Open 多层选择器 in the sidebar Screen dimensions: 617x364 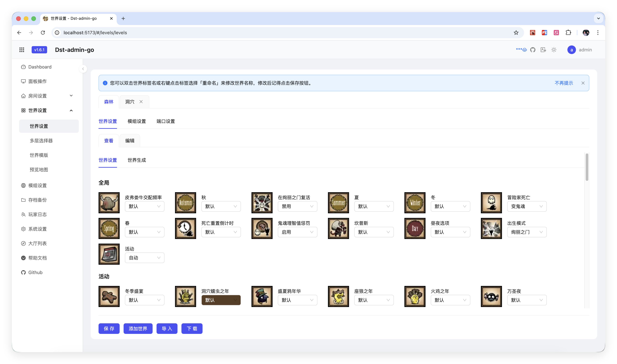click(x=49, y=140)
